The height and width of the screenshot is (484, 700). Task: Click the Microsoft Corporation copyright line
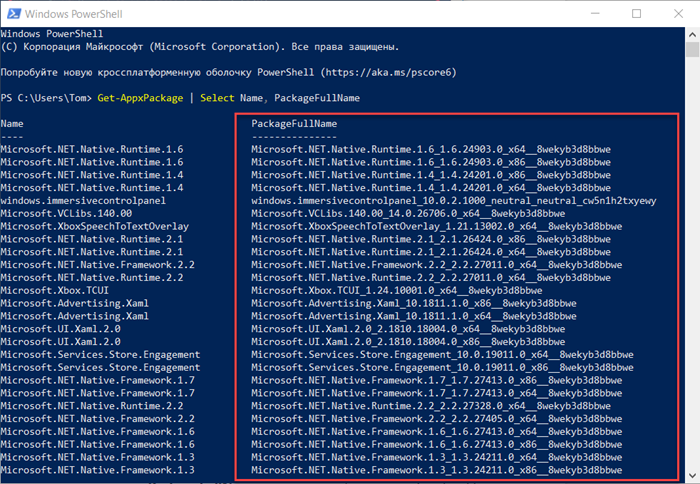[x=200, y=46]
